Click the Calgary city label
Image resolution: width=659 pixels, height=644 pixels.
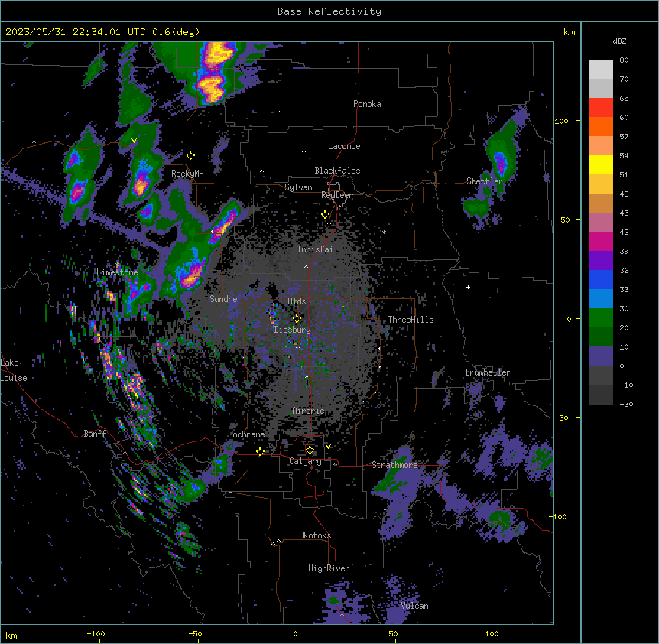(x=305, y=461)
